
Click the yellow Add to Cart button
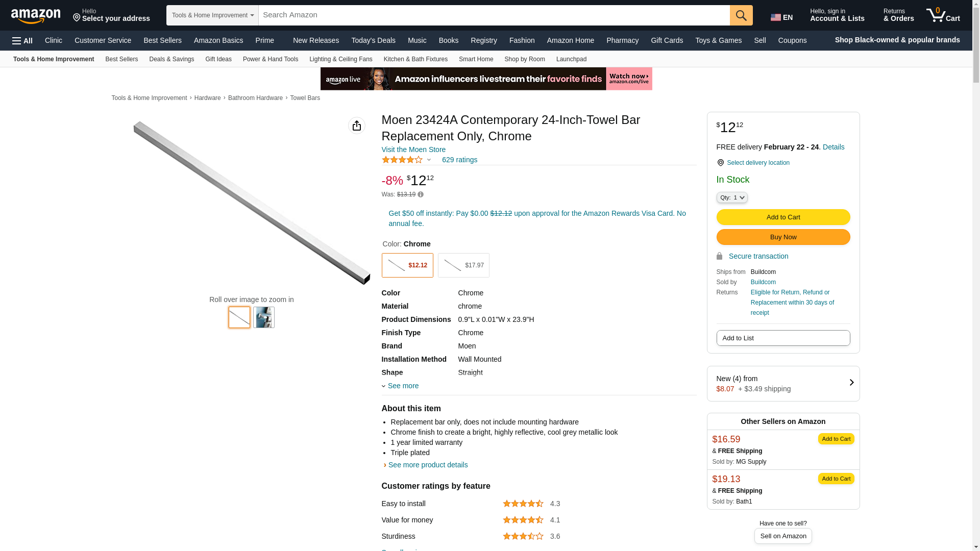[x=783, y=217]
